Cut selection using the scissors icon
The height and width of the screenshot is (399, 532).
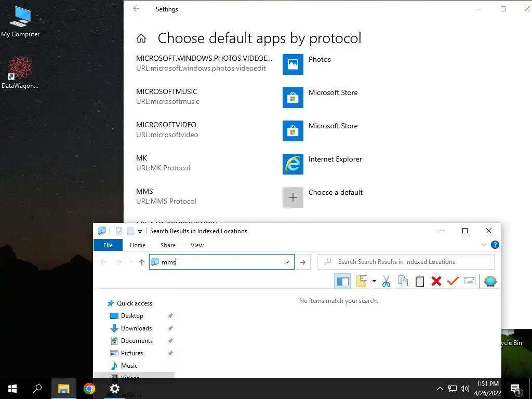[x=386, y=281]
